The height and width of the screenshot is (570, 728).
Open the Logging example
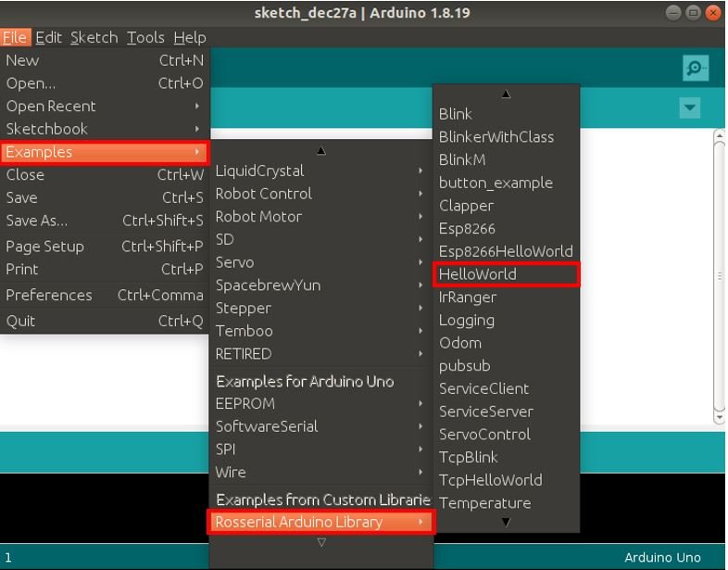click(506, 320)
